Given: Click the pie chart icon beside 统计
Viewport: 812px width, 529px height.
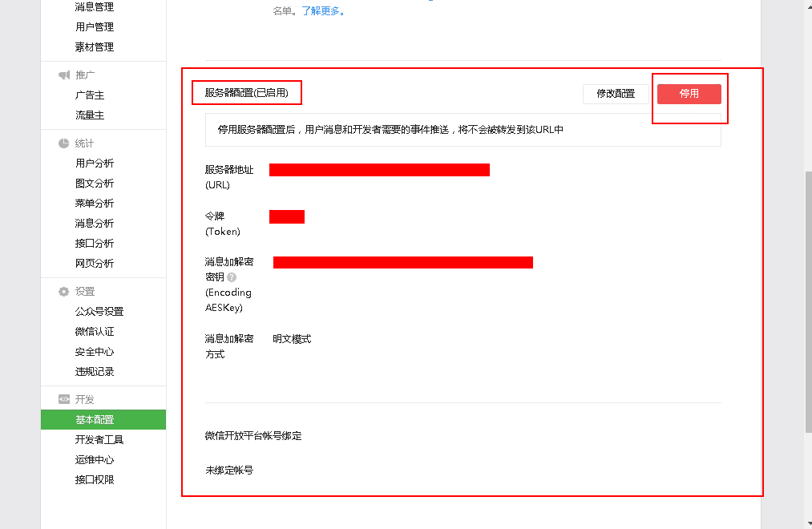Looking at the screenshot, I should pyautogui.click(x=64, y=143).
